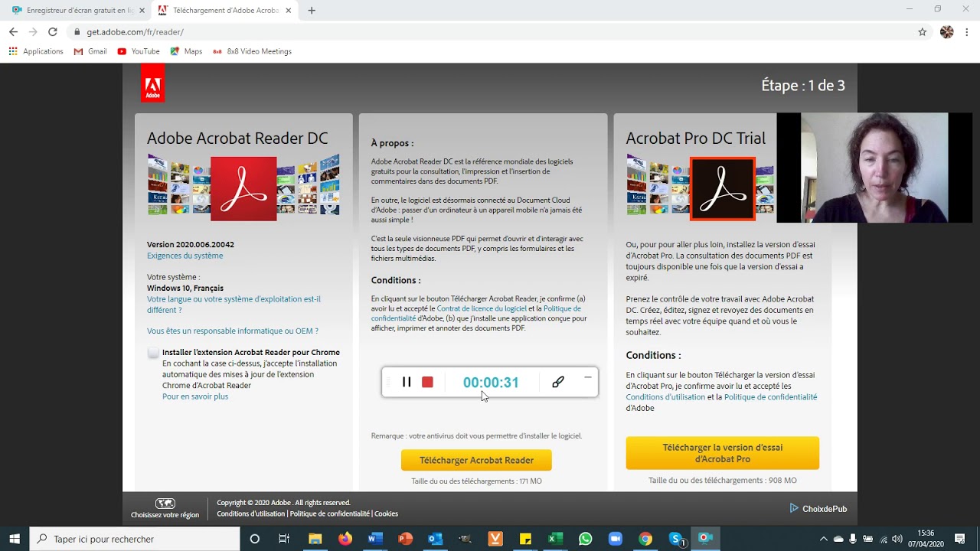Open Task View in taskbar

coord(284,539)
